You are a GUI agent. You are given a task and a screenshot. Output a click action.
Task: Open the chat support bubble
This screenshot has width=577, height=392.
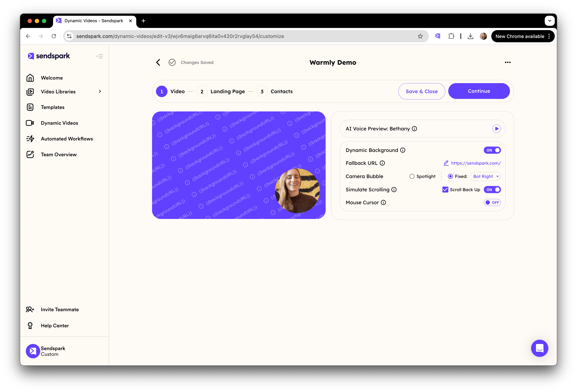[539, 348]
